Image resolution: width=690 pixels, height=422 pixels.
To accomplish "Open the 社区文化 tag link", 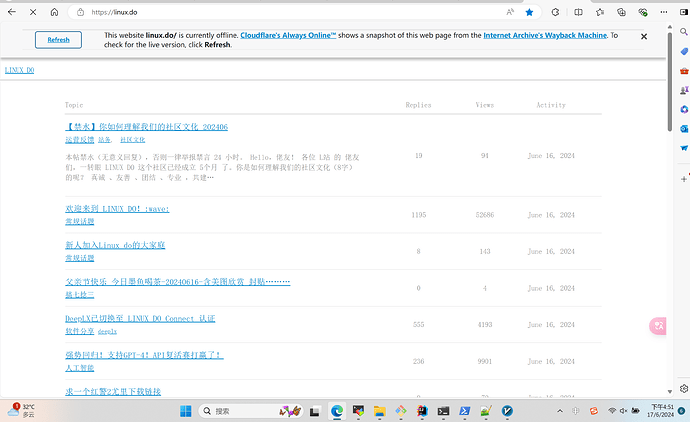I will [x=132, y=139].
